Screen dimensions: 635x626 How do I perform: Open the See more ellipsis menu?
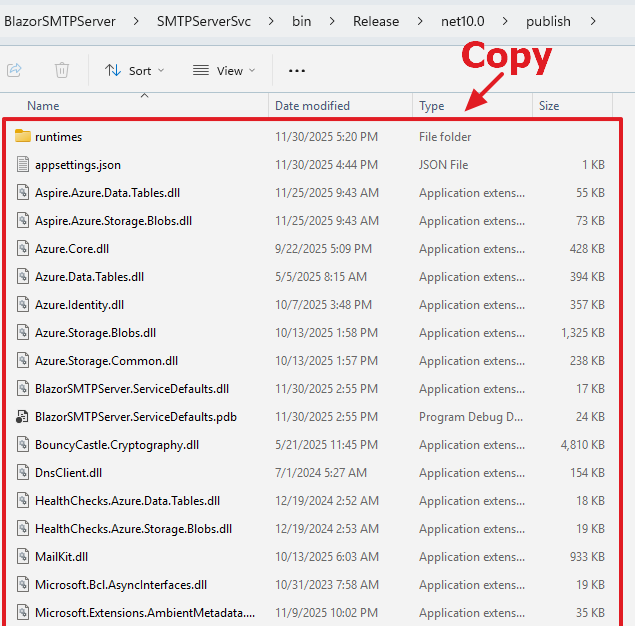[x=297, y=70]
